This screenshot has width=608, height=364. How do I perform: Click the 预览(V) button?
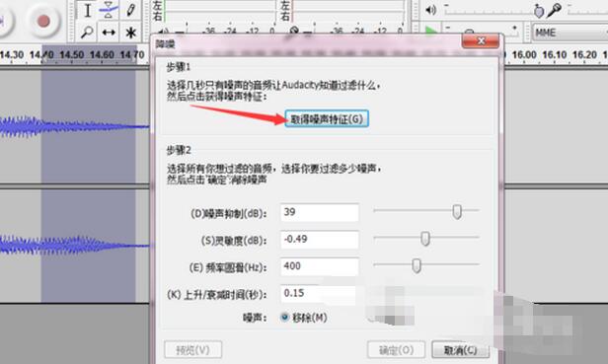coord(193,350)
